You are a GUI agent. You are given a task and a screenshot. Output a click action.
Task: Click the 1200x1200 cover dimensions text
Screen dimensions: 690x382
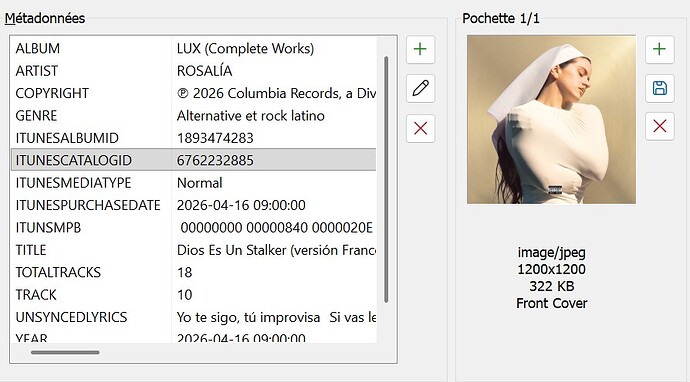point(551,269)
